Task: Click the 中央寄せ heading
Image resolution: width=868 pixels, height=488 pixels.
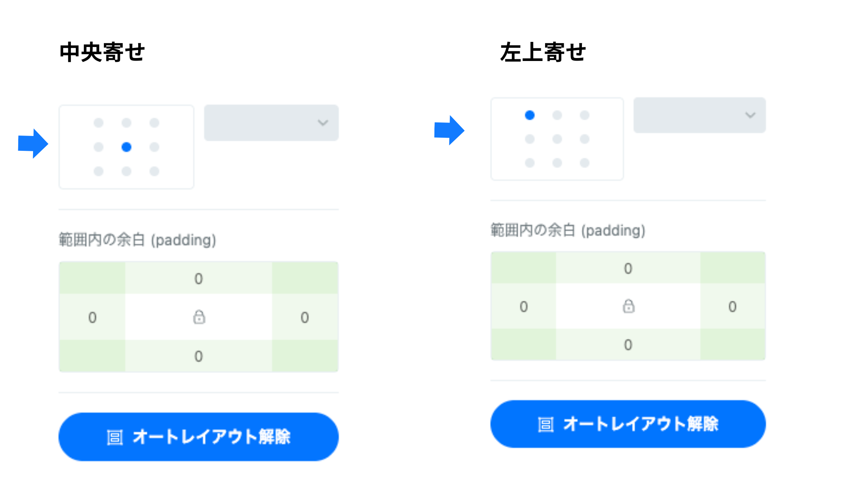Action: click(x=102, y=53)
